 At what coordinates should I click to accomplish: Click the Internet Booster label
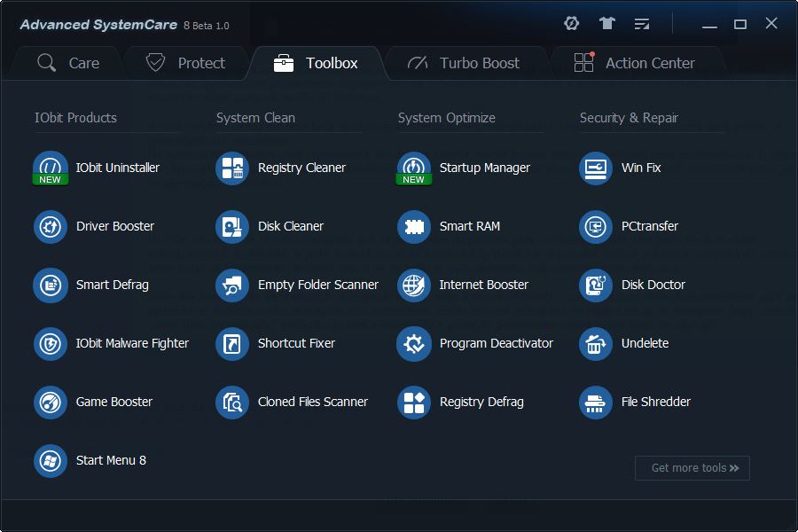(x=483, y=286)
